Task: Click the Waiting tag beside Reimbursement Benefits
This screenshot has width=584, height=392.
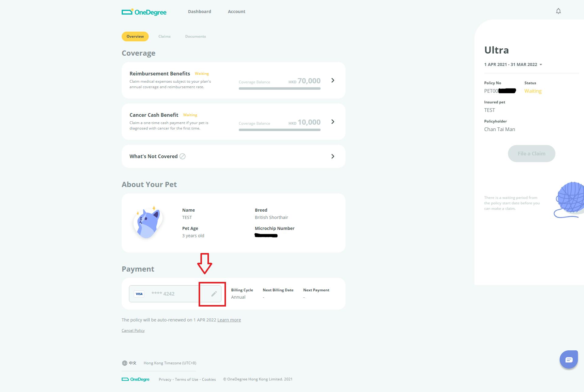Action: (x=202, y=74)
